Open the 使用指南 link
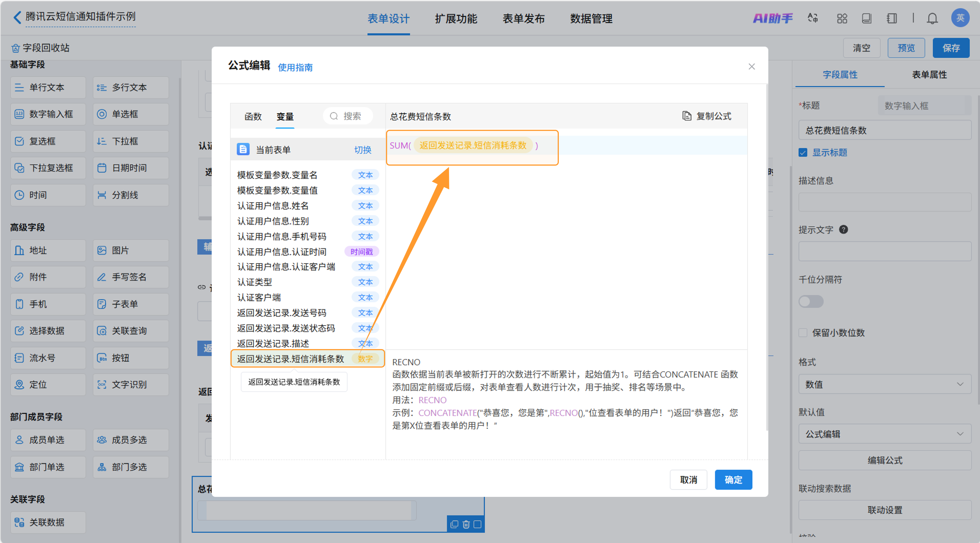Viewport: 980px width, 543px height. pyautogui.click(x=295, y=67)
